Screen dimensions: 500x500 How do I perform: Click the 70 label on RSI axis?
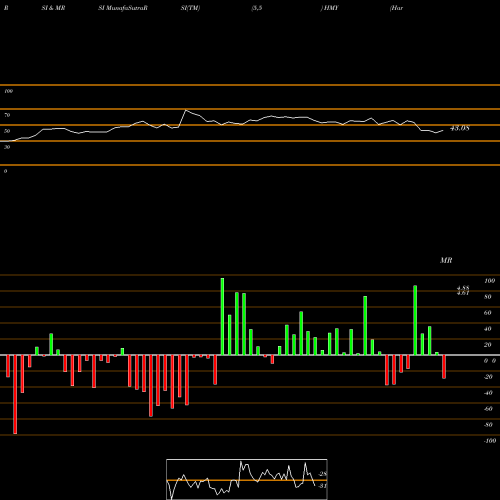click(x=7, y=115)
